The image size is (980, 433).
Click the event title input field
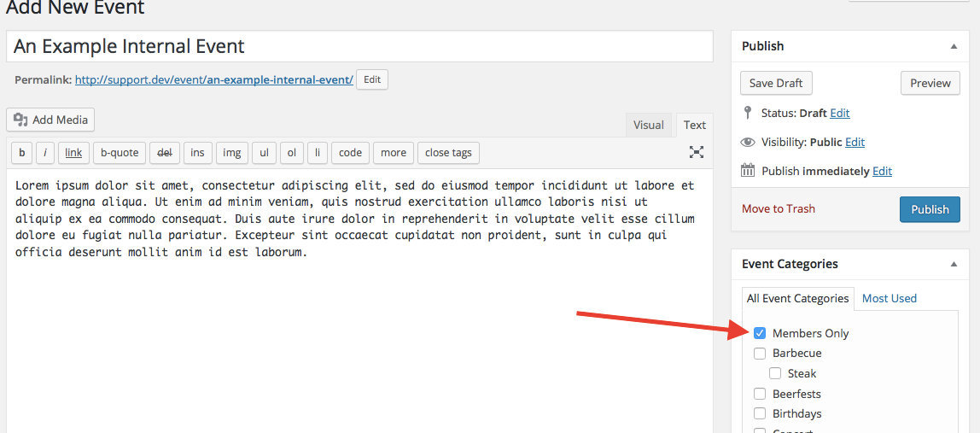pyautogui.click(x=359, y=46)
